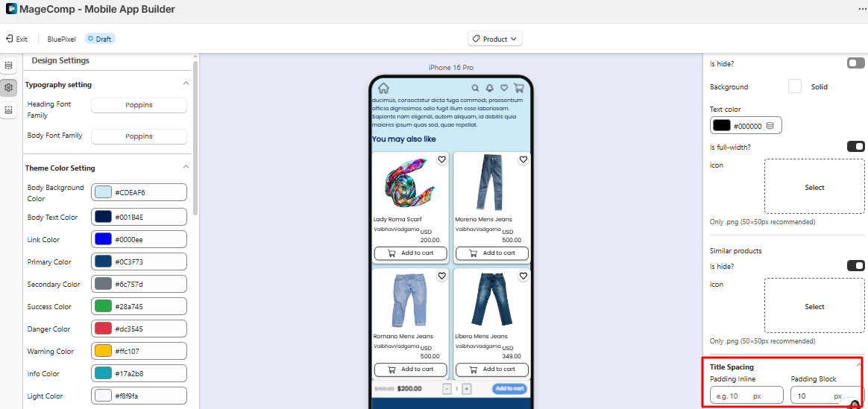
Task: Click the search icon in phone header
Action: click(x=475, y=88)
